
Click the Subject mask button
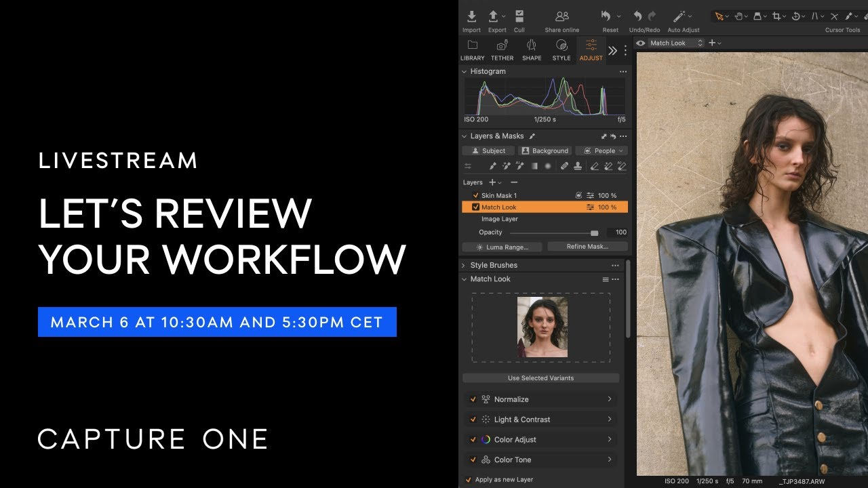(x=488, y=150)
